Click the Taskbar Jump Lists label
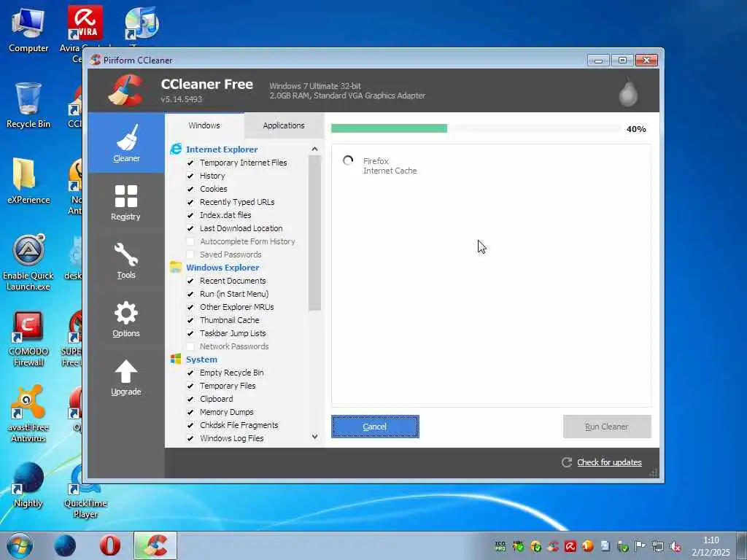Image resolution: width=747 pixels, height=560 pixels. click(233, 333)
